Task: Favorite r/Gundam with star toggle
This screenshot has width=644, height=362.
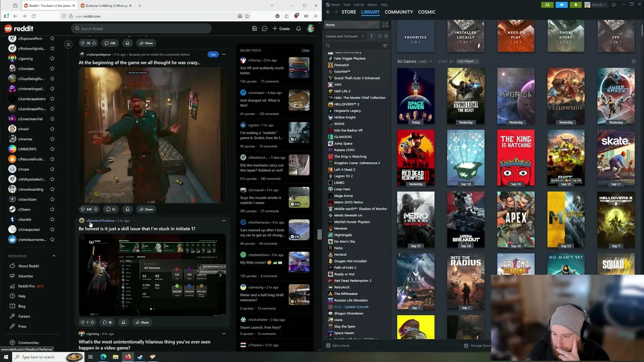Action: 52,69
